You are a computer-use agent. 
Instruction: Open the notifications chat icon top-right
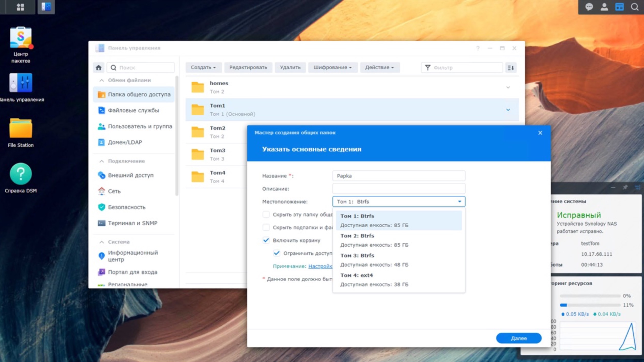tap(589, 7)
